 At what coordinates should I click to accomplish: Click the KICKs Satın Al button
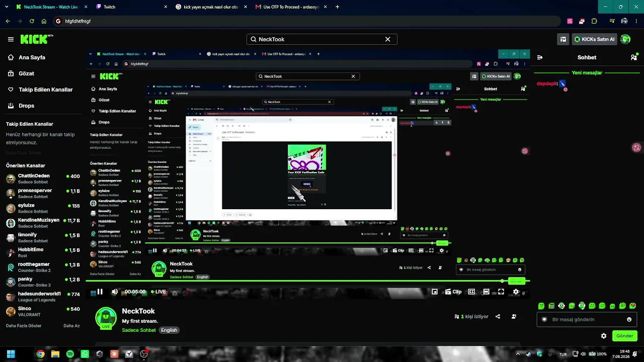(594, 39)
